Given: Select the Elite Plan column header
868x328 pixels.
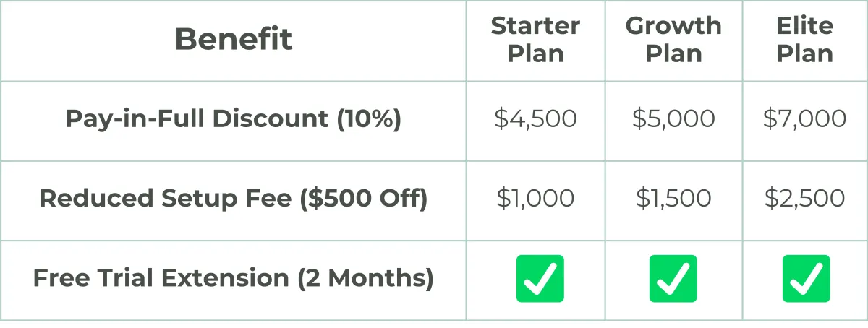Looking at the screenshot, I should coord(805,40).
